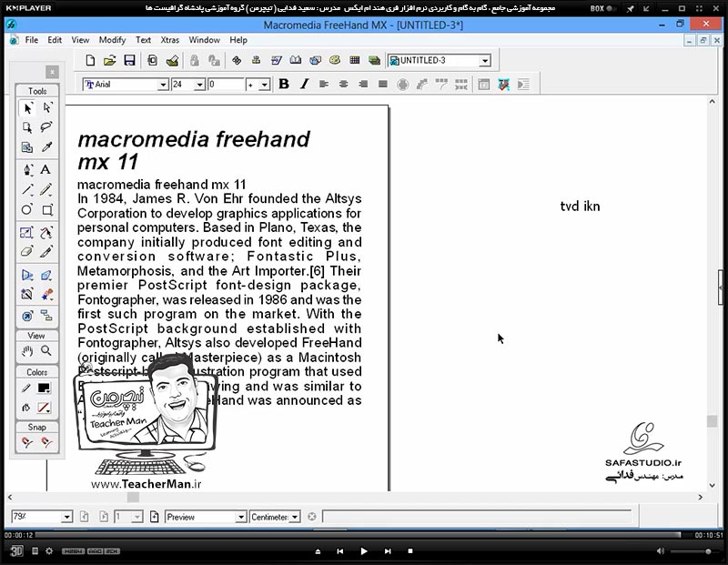Open the Modify menu
This screenshot has height=565, width=728.
[x=112, y=40]
